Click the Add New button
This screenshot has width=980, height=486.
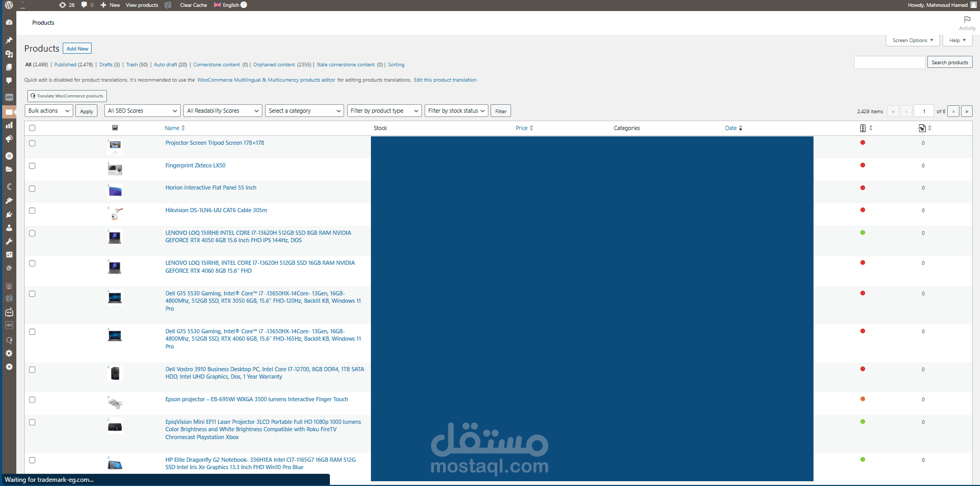[77, 48]
